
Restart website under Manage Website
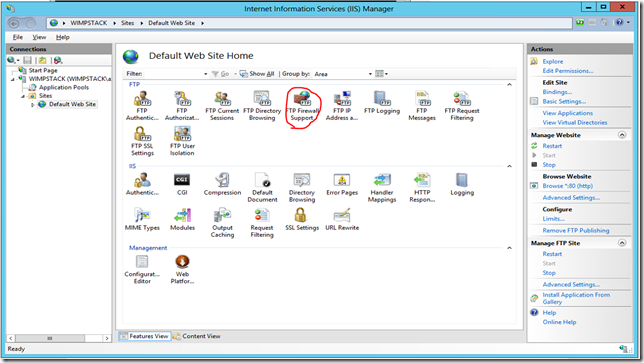pos(552,146)
